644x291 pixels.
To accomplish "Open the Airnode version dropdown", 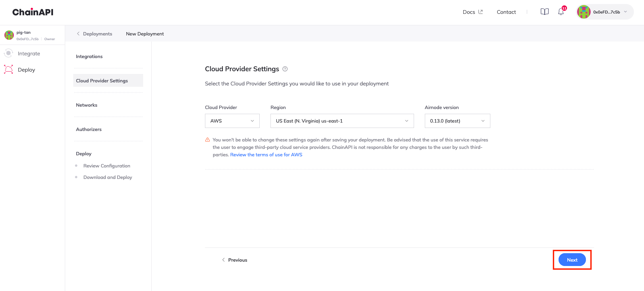I will [457, 121].
